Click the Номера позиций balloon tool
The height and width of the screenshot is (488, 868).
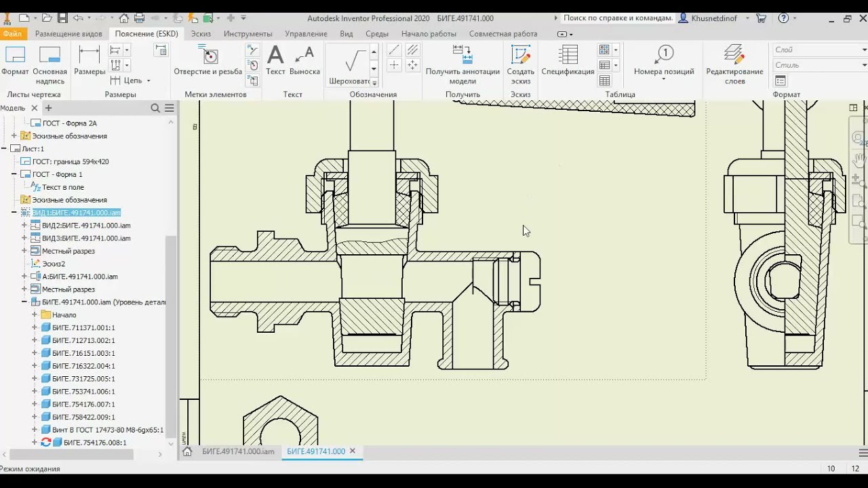(664, 60)
